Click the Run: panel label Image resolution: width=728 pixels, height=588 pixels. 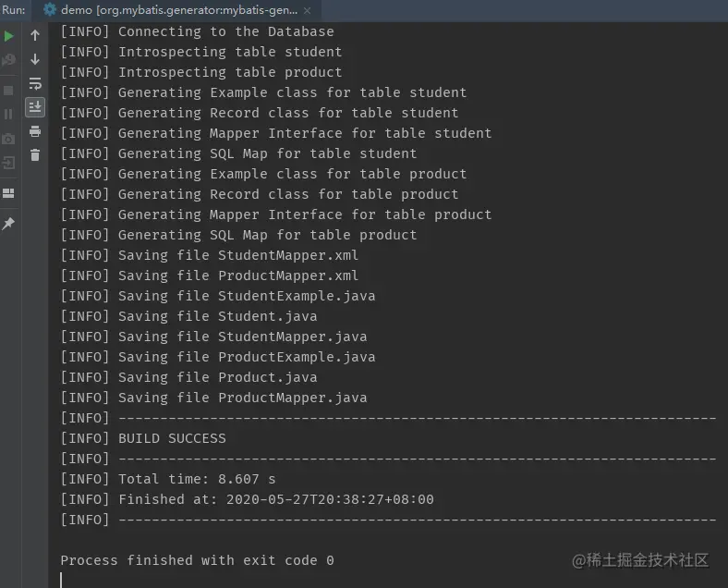[14, 10]
